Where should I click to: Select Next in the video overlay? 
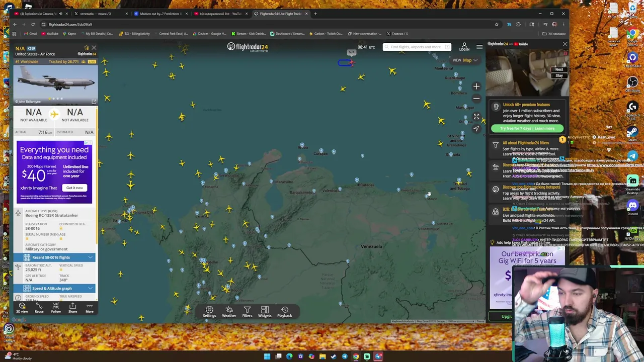click(559, 70)
